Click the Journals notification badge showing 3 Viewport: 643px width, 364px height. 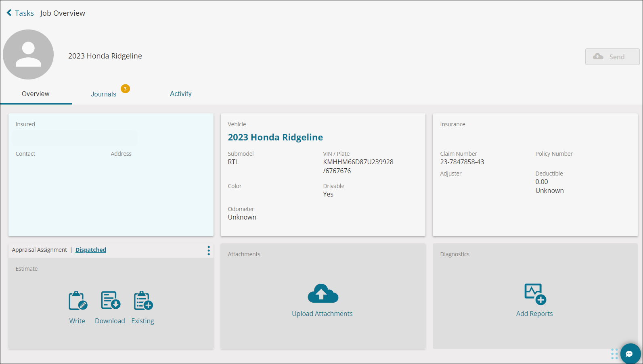click(x=126, y=89)
